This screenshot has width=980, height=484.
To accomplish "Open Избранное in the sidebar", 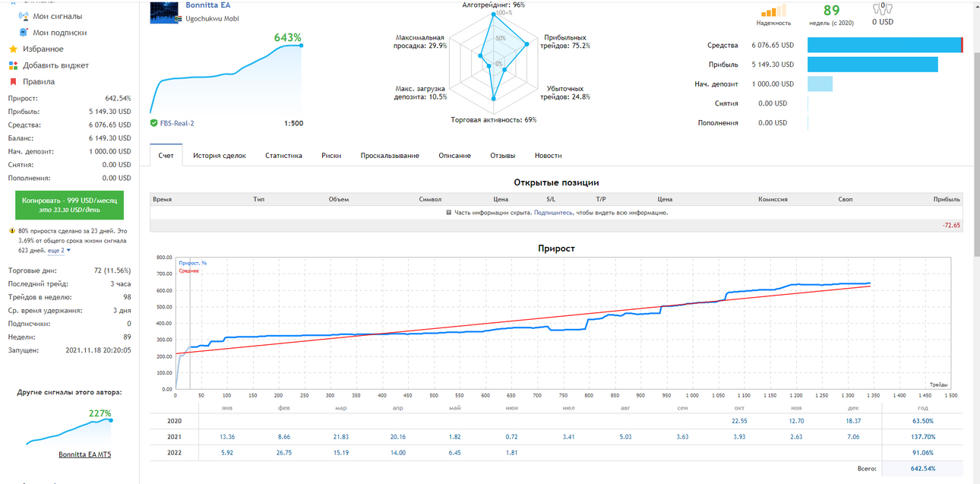I will click(43, 49).
